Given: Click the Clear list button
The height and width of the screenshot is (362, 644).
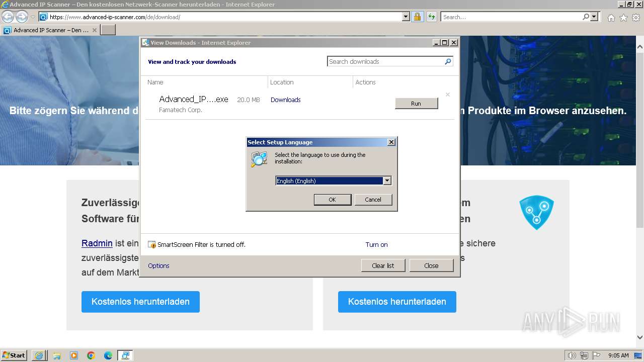Looking at the screenshot, I should (x=383, y=265).
